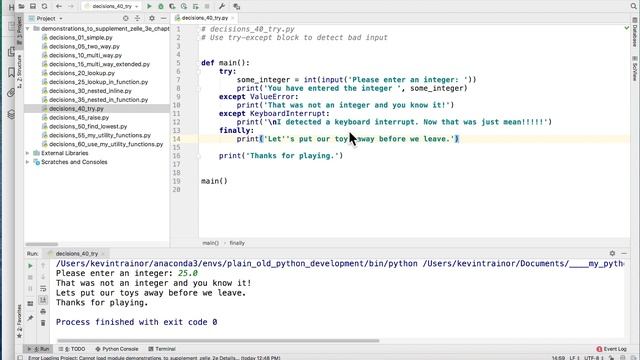Click the Concurrency diagram run icon

pos(196,7)
